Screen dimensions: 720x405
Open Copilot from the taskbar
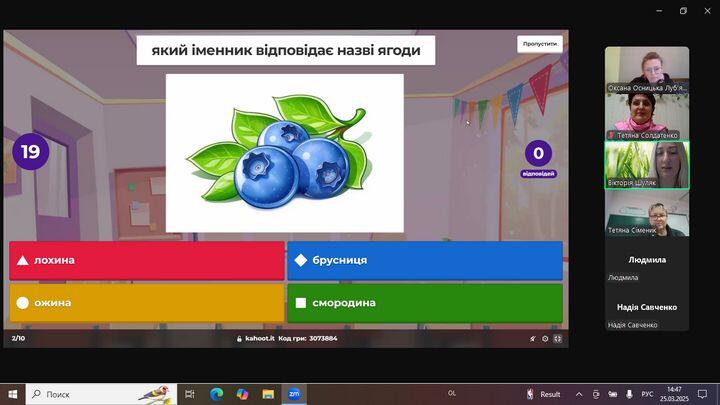pos(242,394)
